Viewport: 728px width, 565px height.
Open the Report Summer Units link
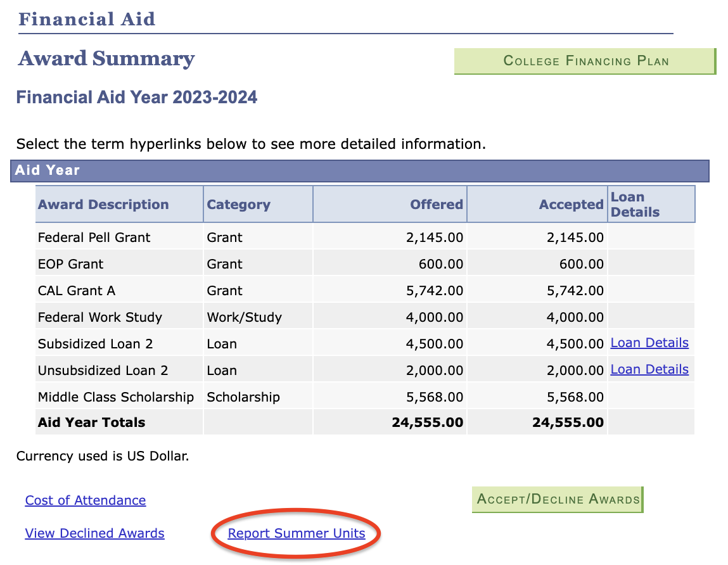(x=295, y=533)
